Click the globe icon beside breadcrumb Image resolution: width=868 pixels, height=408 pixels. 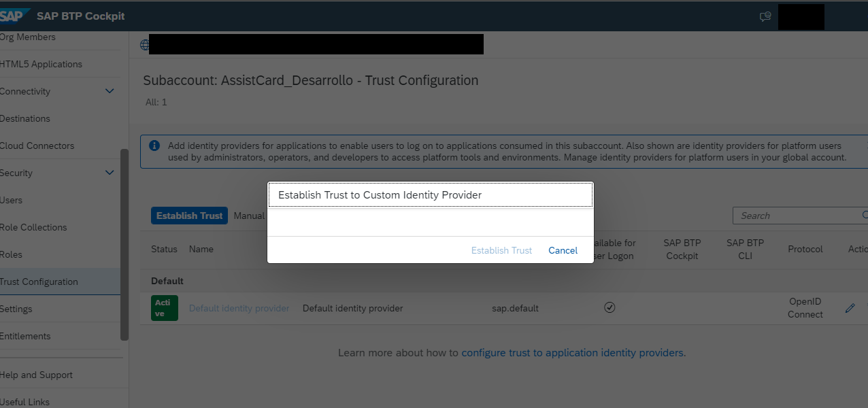tap(144, 45)
